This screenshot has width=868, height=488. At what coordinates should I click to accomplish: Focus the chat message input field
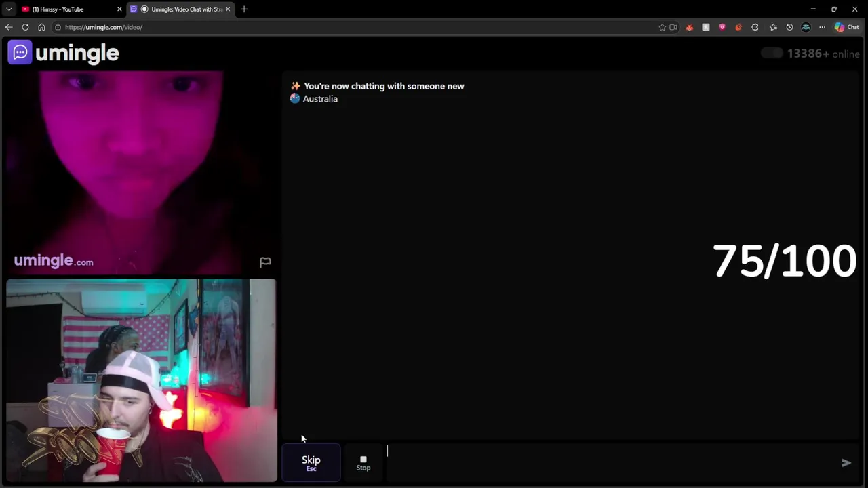click(610, 463)
